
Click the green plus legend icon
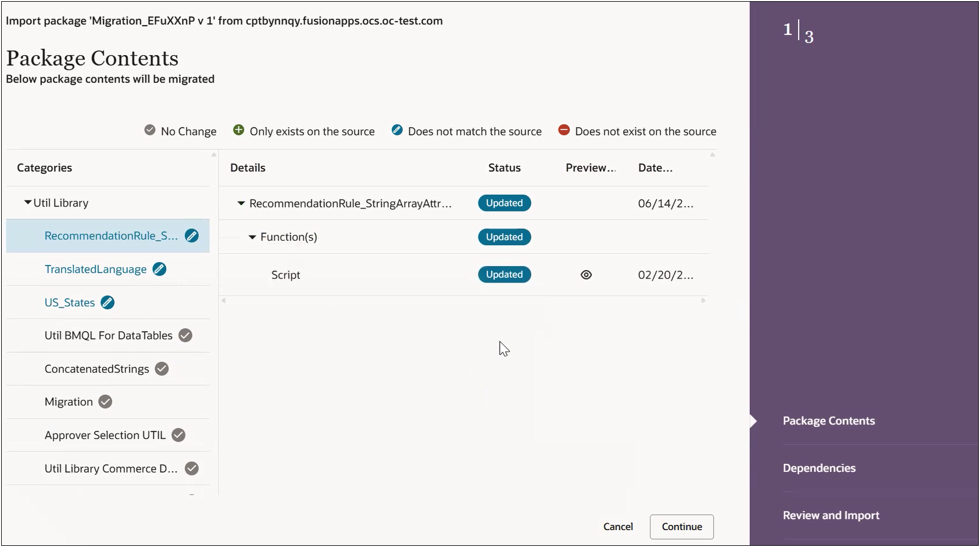click(x=238, y=130)
